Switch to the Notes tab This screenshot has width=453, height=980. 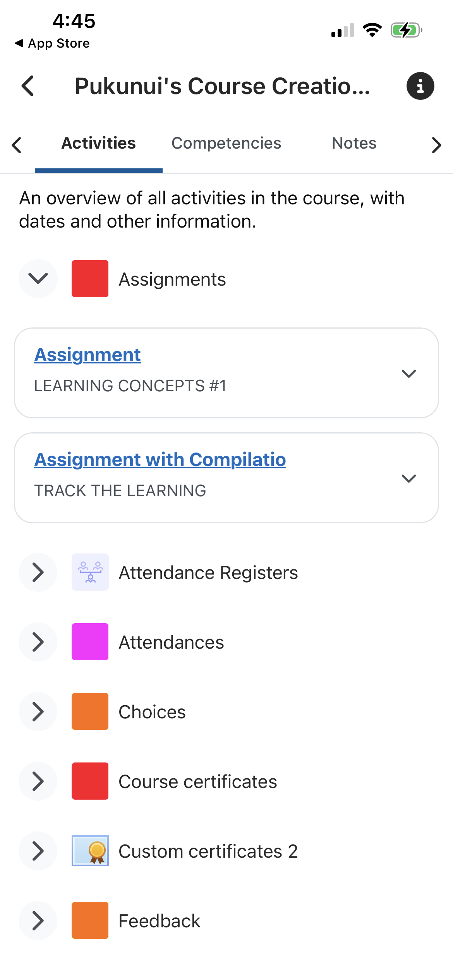(354, 143)
